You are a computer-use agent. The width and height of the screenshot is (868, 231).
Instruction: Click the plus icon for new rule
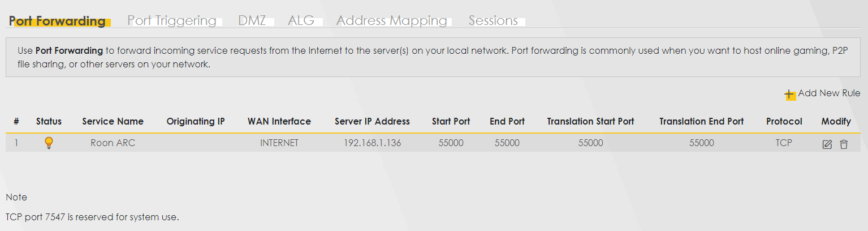pos(789,94)
